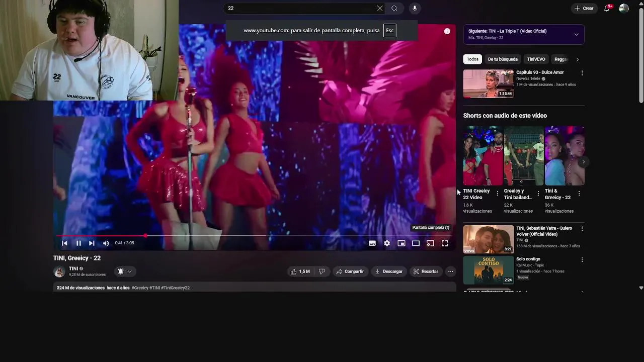Click the search magnifier button
The width and height of the screenshot is (644, 362).
pyautogui.click(x=394, y=8)
